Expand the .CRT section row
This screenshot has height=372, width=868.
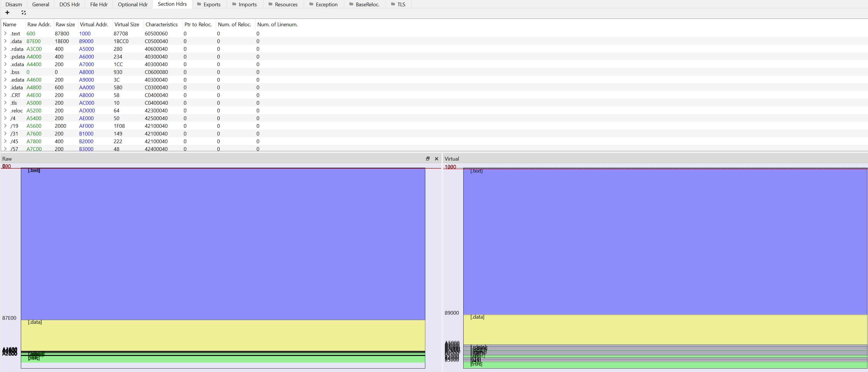[5, 95]
